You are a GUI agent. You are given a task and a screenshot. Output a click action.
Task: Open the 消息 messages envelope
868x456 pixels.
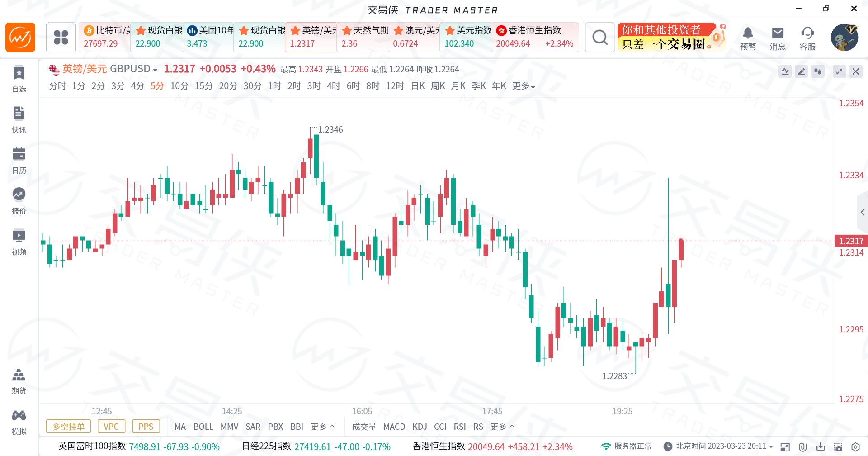pos(778,38)
